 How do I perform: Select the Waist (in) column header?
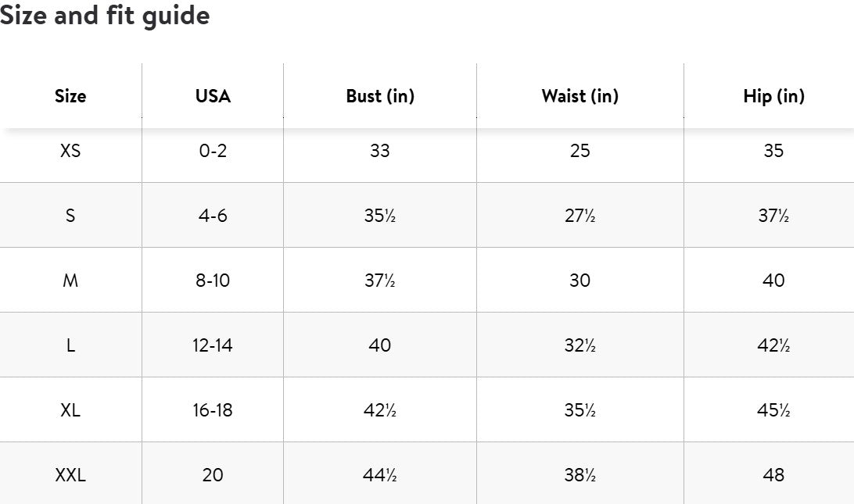pyautogui.click(x=579, y=96)
